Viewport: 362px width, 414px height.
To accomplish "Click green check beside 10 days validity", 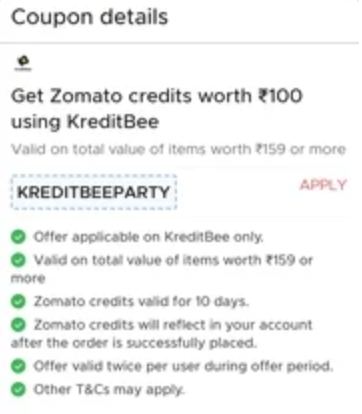I will tap(18, 301).
